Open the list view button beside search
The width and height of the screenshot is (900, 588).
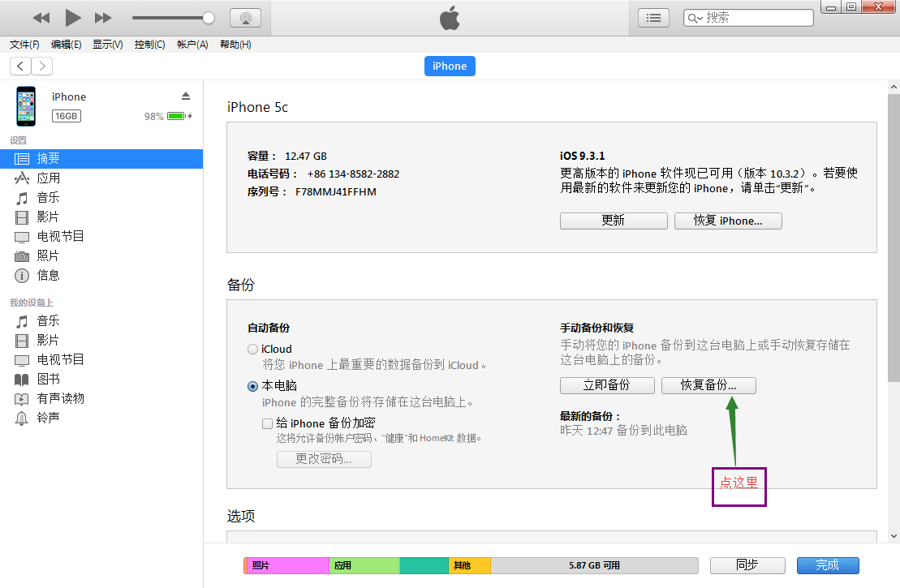pos(654,18)
